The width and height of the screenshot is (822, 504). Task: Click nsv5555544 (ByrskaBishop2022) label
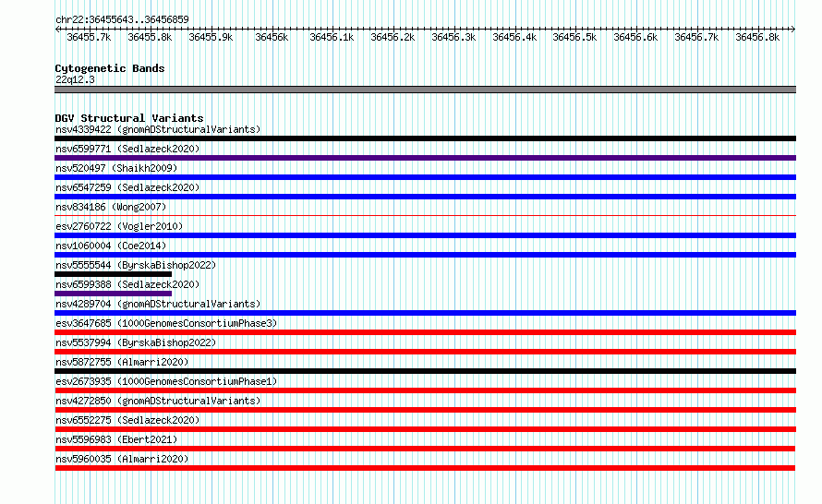(x=136, y=265)
